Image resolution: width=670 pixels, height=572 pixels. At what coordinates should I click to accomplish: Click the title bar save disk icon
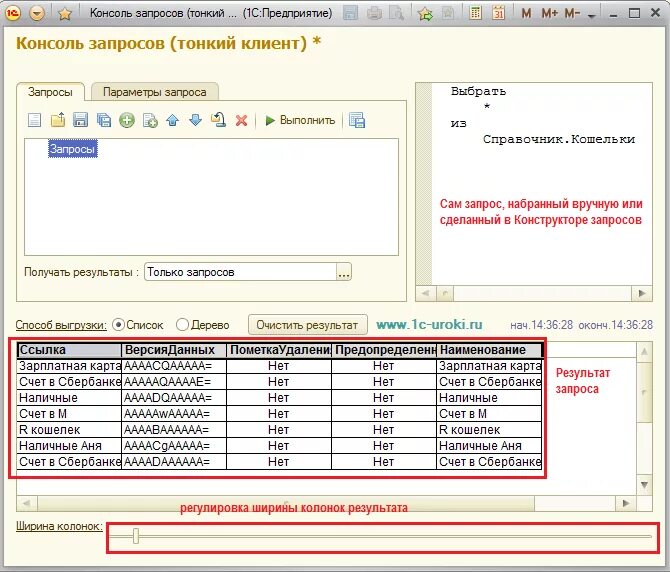(x=350, y=13)
